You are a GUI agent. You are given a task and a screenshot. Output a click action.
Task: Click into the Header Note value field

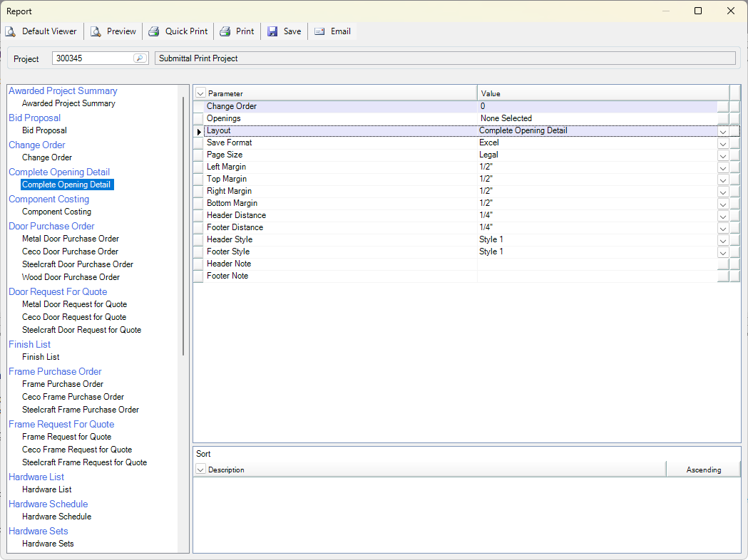597,264
